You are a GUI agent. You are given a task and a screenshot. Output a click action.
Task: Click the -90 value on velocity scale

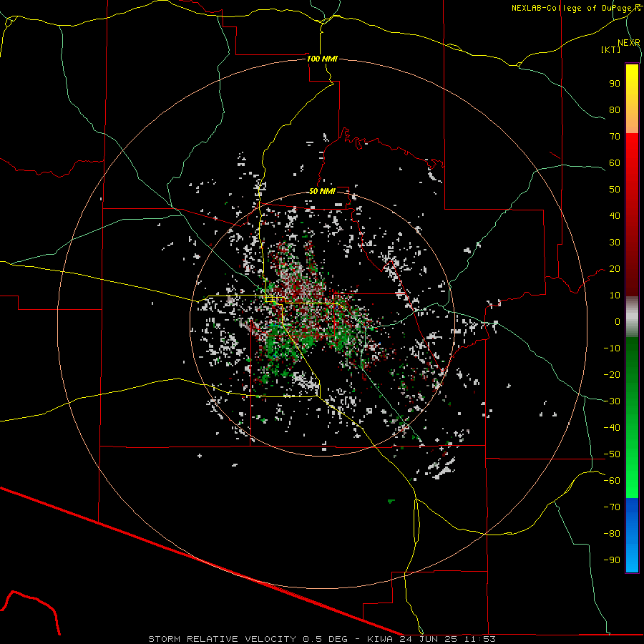tap(612, 560)
